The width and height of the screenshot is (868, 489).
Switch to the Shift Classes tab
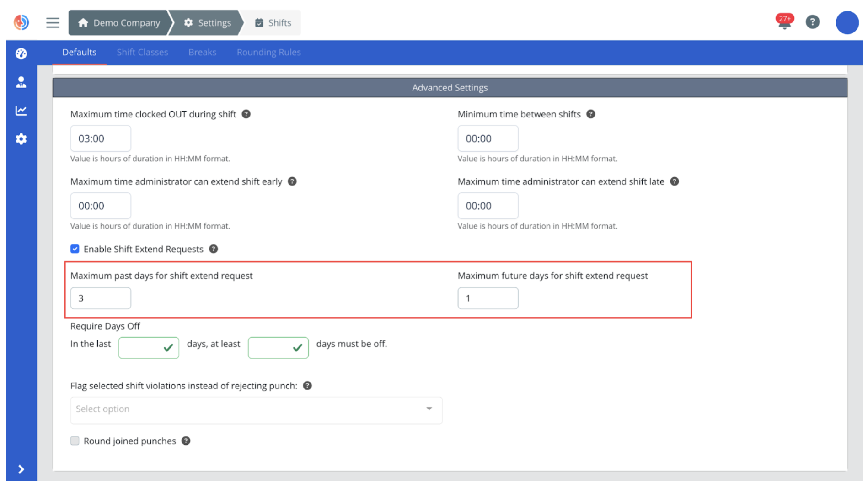[x=142, y=52]
